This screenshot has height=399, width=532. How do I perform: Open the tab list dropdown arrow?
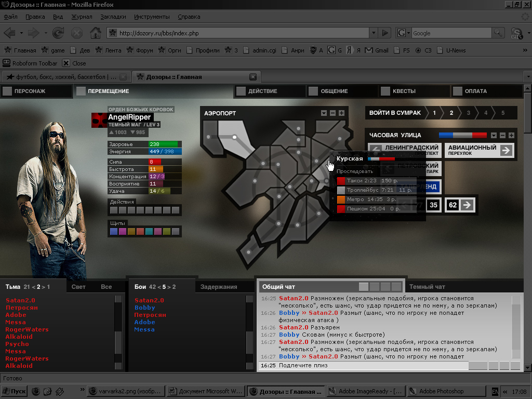(x=528, y=77)
